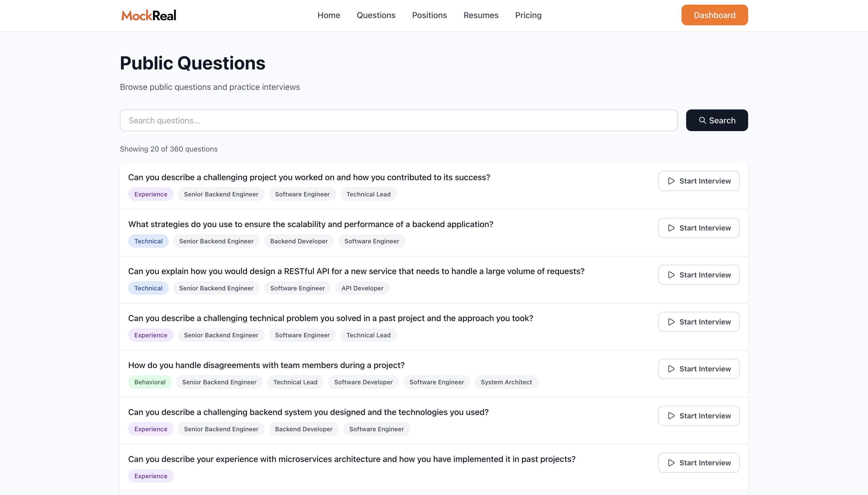Open the disagreements with team members question

click(x=266, y=365)
